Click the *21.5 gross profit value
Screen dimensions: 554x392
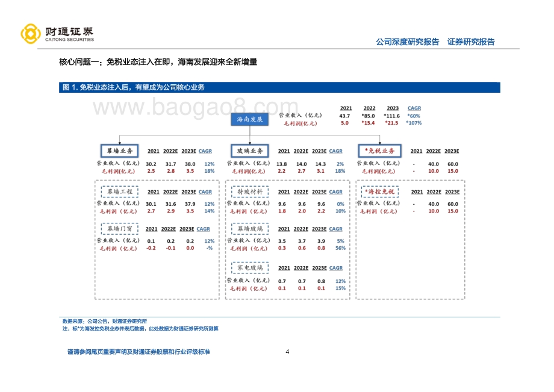tap(391, 123)
